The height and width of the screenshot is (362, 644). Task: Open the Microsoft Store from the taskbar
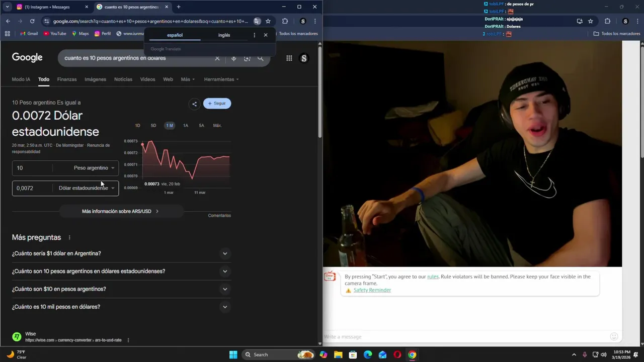[x=353, y=354]
